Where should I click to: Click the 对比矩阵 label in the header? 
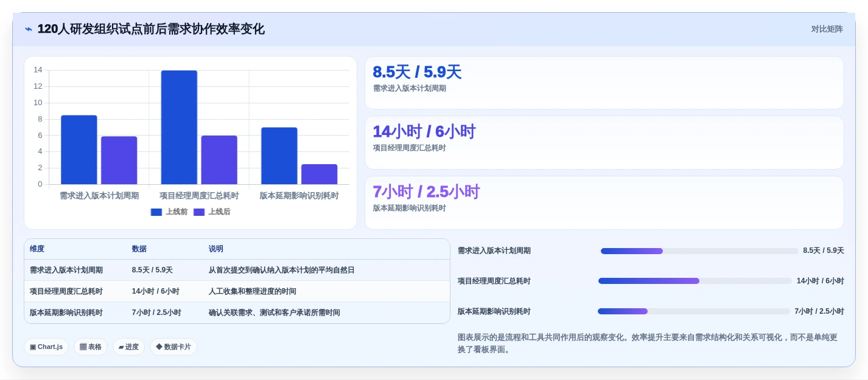click(x=827, y=29)
